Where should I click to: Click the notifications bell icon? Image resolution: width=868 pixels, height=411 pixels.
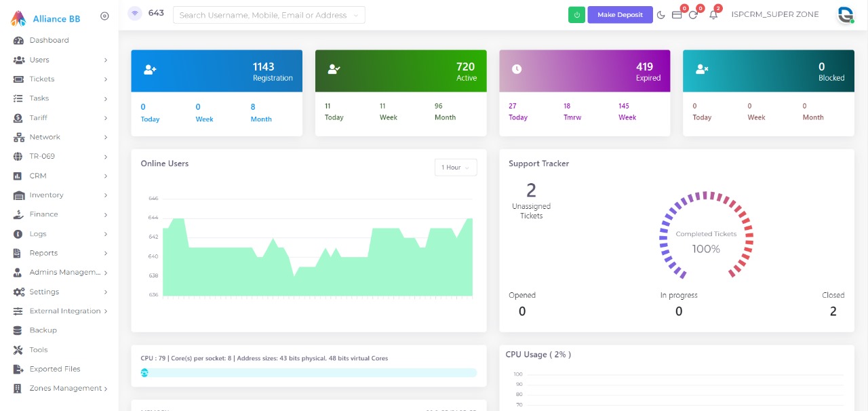(x=714, y=15)
